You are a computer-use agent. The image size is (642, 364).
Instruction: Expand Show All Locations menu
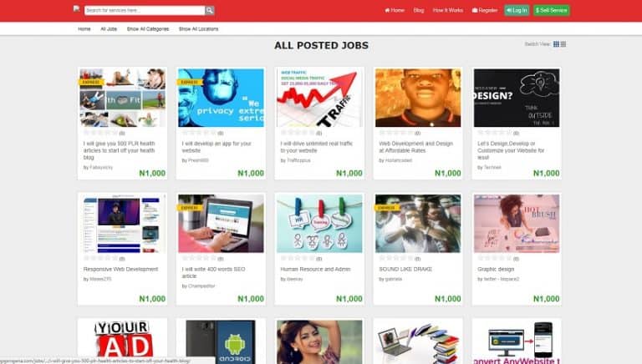click(199, 29)
